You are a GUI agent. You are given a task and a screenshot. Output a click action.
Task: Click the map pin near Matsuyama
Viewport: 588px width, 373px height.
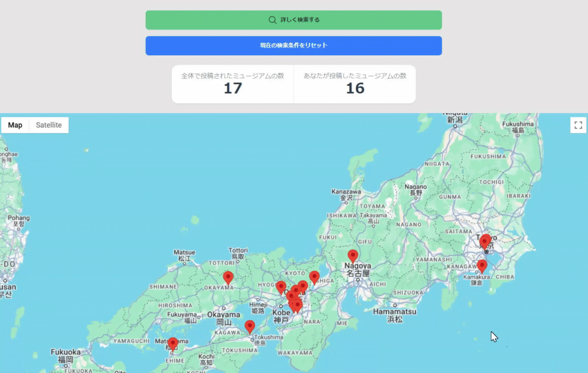tap(172, 345)
